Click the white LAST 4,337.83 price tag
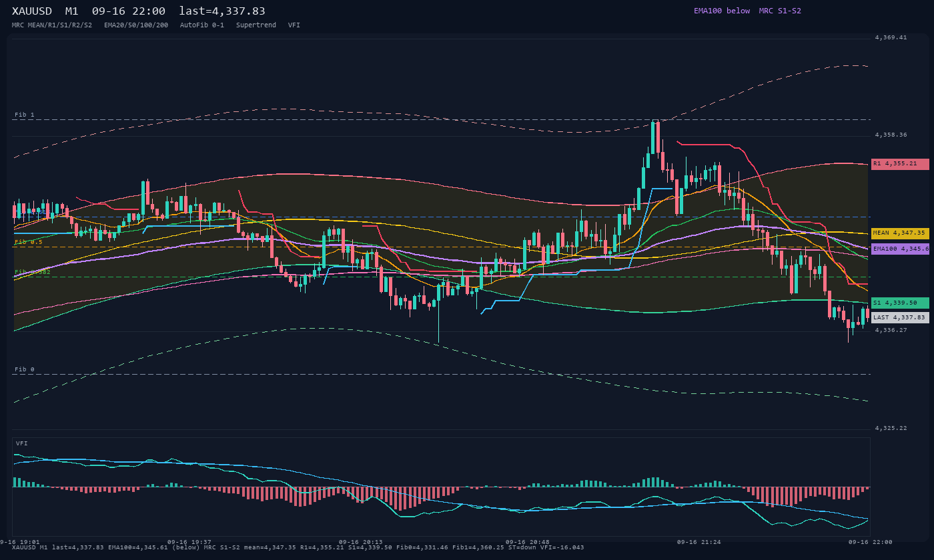The height and width of the screenshot is (560, 934). (900, 318)
